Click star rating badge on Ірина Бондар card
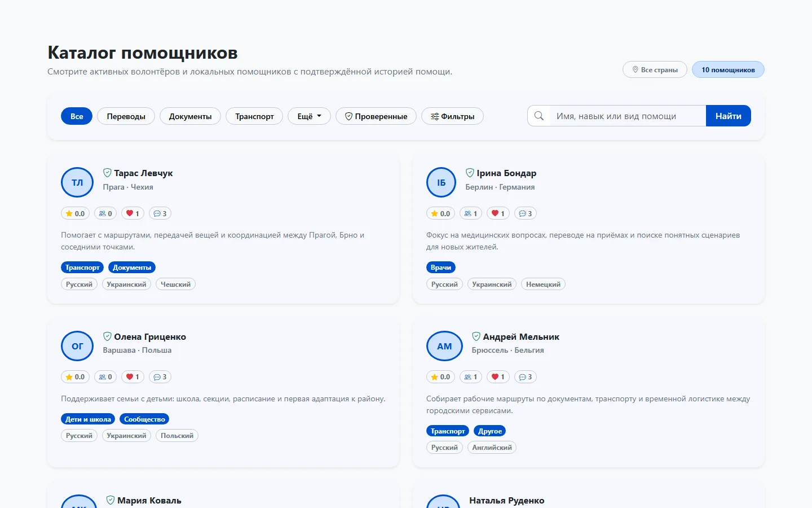Screen dimensions: 812x508 440,213
